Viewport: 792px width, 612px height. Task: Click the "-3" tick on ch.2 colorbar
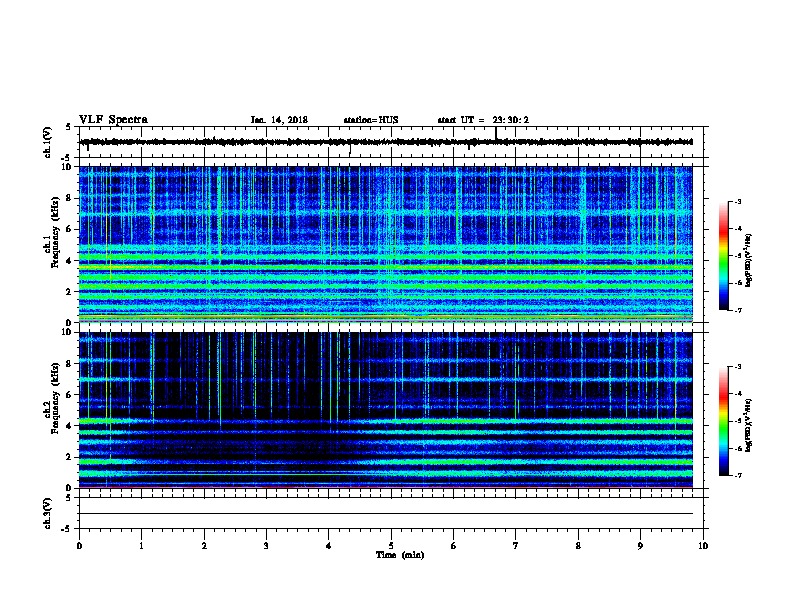[738, 367]
